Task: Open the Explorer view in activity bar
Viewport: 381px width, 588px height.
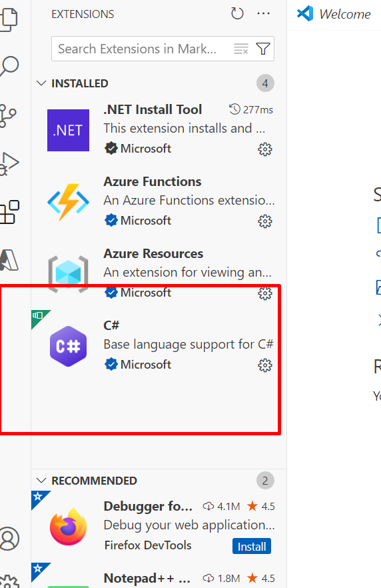Action: [9, 19]
